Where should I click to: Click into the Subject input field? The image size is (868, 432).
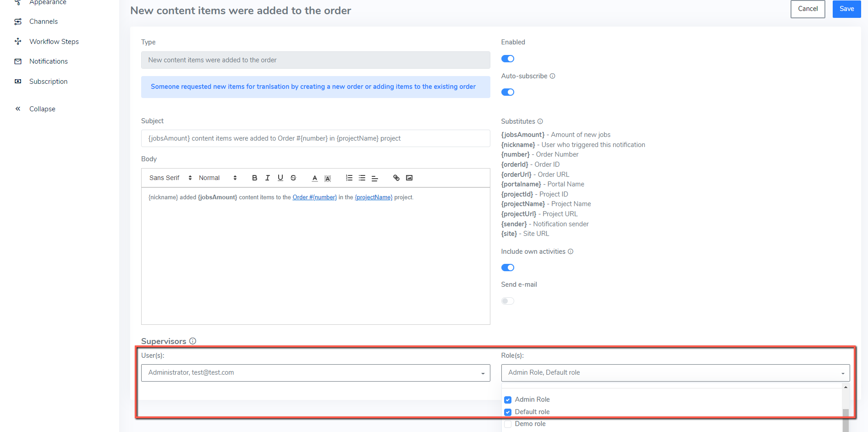click(x=316, y=138)
